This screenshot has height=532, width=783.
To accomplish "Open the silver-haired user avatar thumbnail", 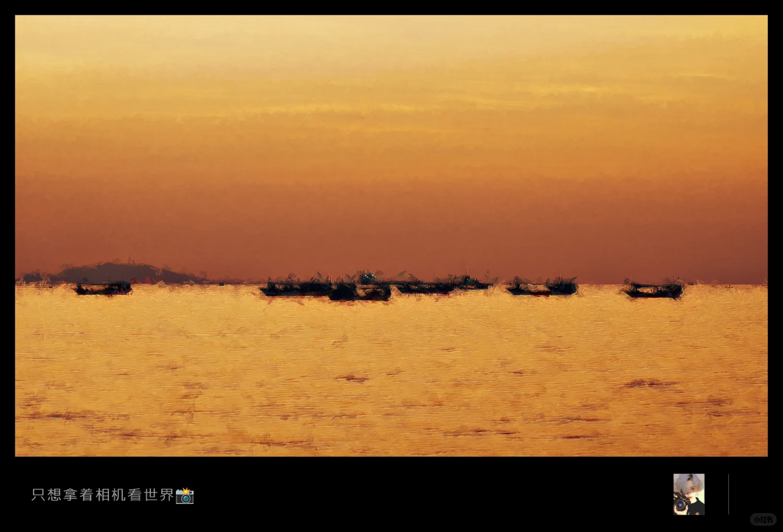I will tap(689, 494).
